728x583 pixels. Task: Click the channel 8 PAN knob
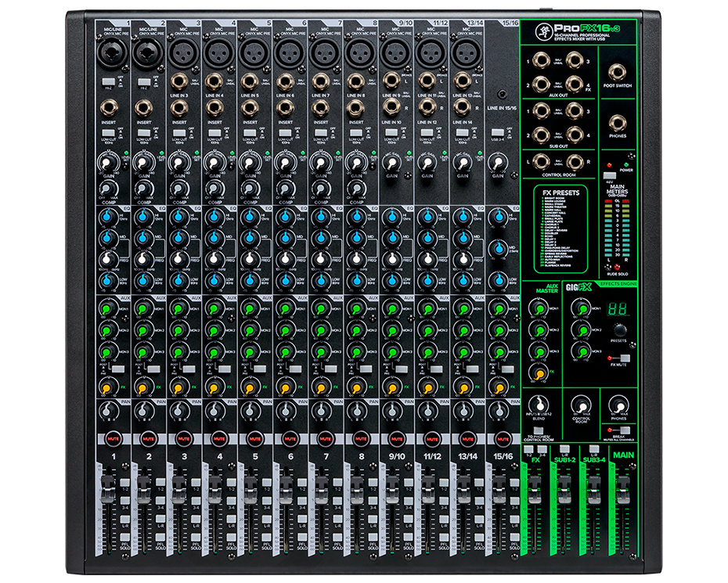tap(356, 411)
